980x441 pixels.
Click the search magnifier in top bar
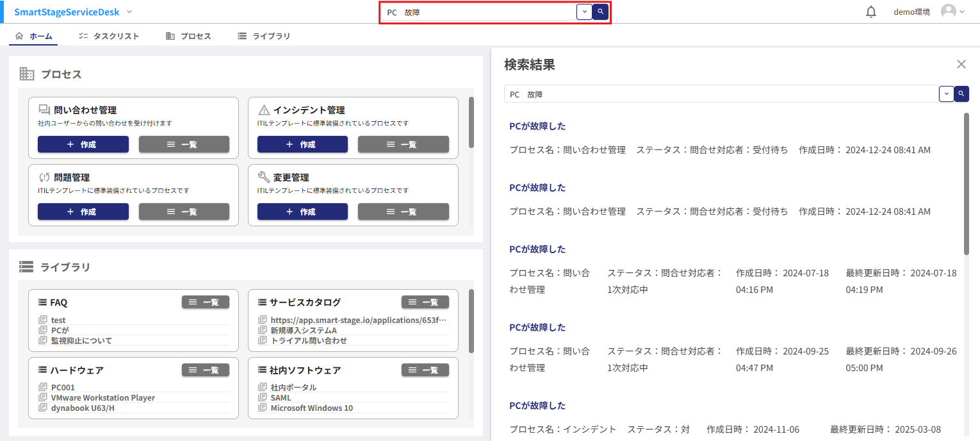click(x=600, y=12)
